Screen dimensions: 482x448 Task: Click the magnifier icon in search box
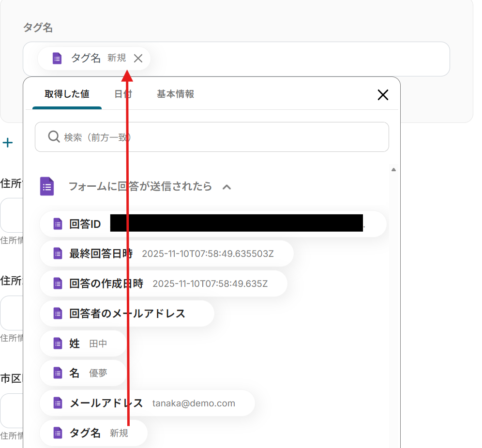(54, 137)
